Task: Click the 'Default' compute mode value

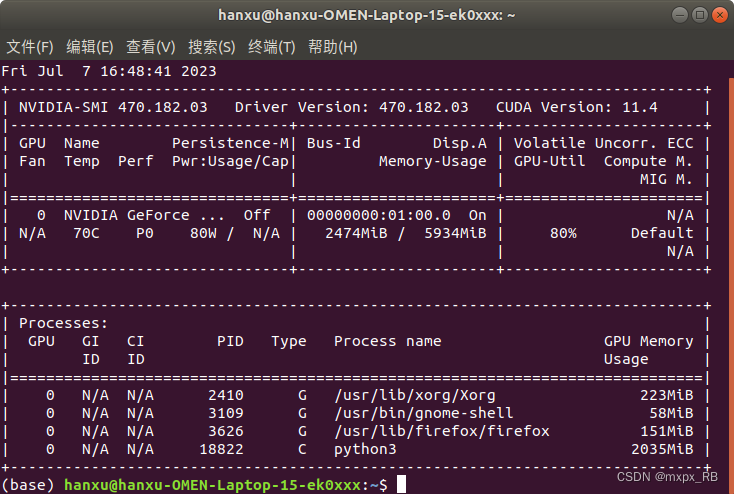Action: point(662,233)
